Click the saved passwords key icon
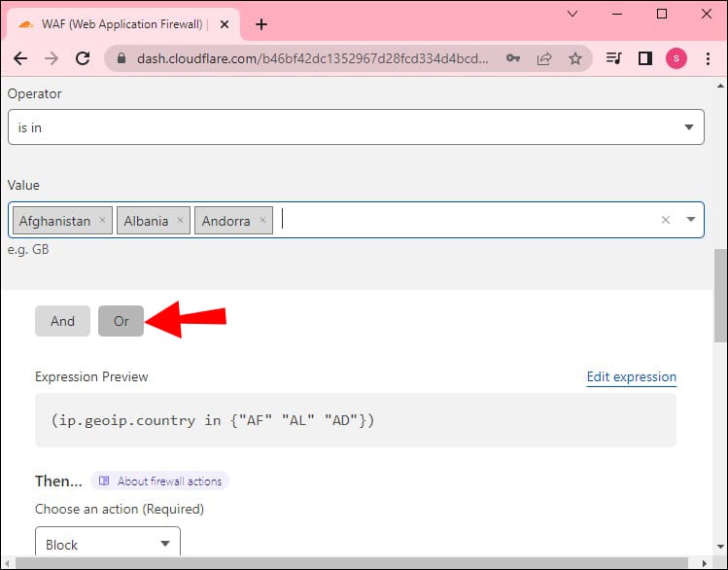Viewport: 728px width, 570px height. [x=512, y=58]
